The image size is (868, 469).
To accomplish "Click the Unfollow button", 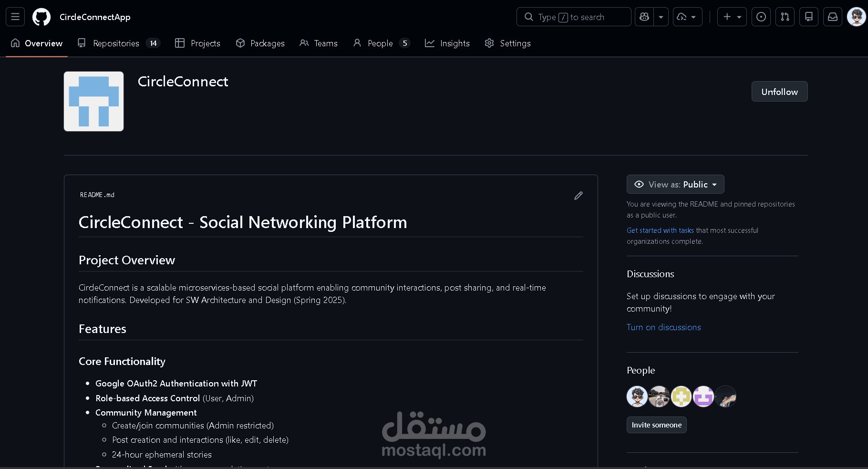I will (779, 92).
